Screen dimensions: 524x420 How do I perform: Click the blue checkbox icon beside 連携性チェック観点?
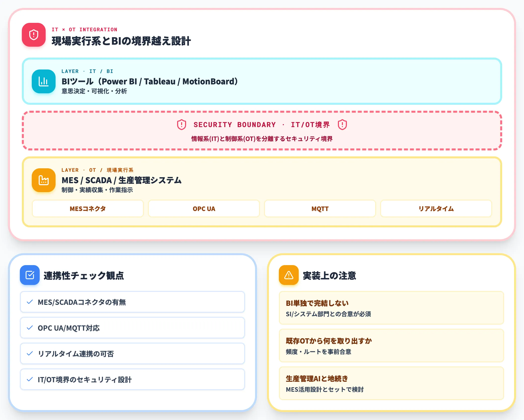[x=30, y=275]
